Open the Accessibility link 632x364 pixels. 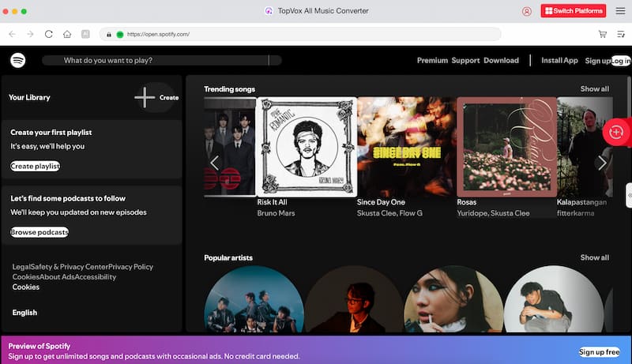point(96,277)
